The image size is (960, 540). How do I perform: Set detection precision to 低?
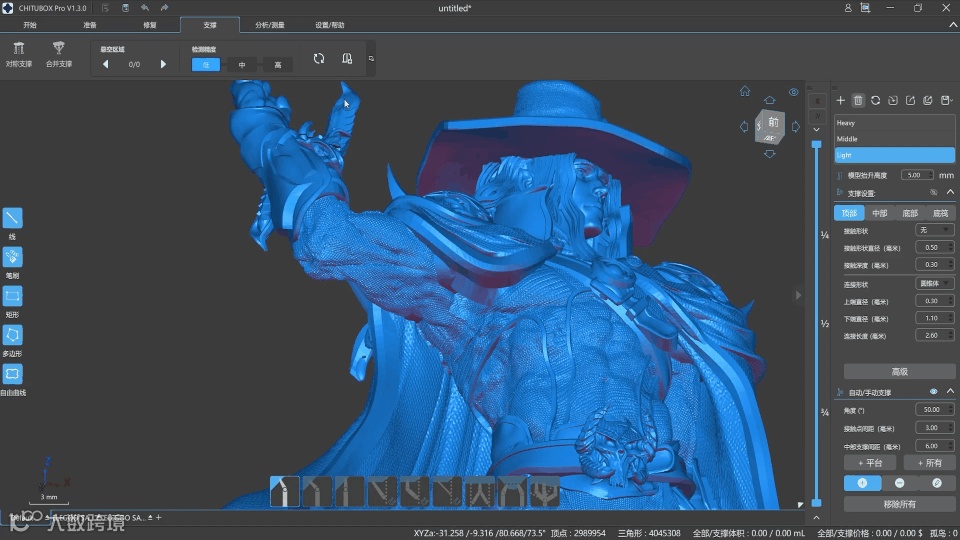click(206, 64)
